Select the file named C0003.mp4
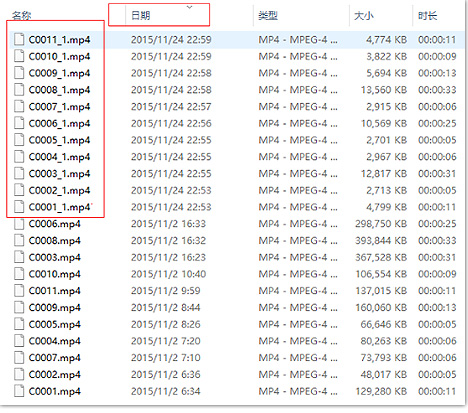The height and width of the screenshot is (413, 468). point(55,257)
